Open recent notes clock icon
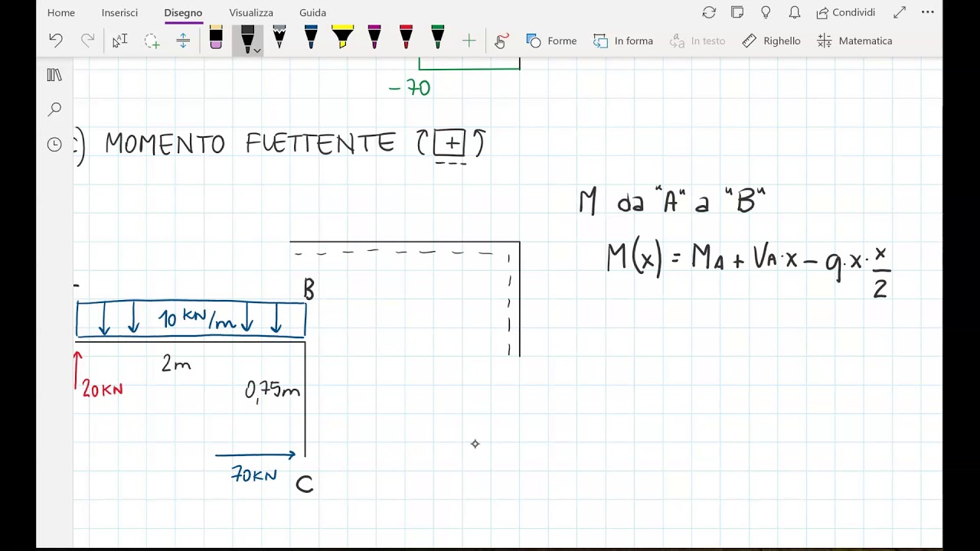This screenshot has height=551, width=980. pyautogui.click(x=54, y=145)
